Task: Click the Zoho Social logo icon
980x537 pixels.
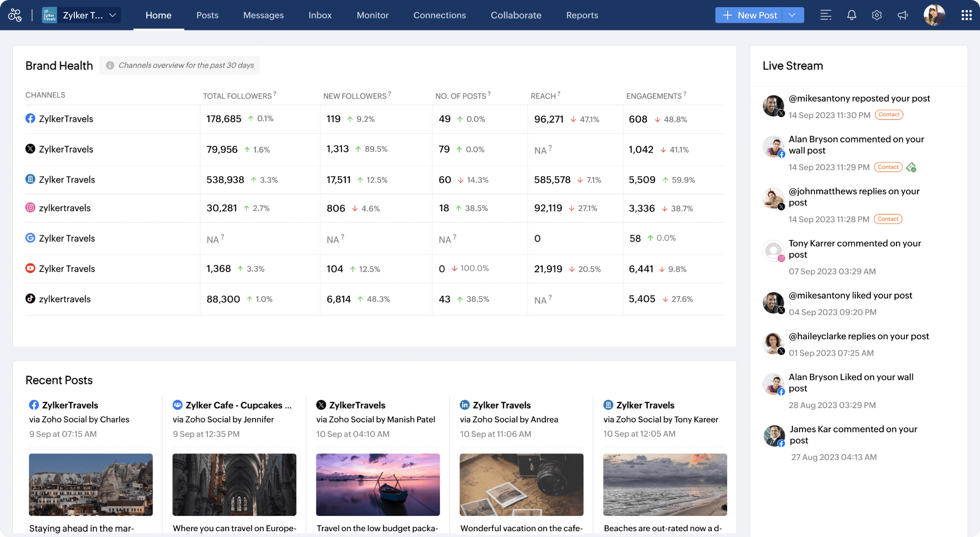Action: [15, 15]
